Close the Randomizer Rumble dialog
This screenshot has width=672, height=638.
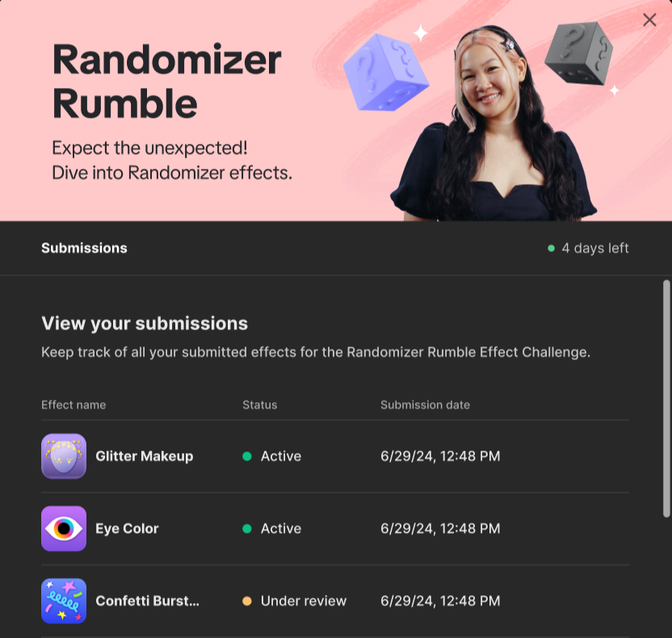pyautogui.click(x=649, y=19)
